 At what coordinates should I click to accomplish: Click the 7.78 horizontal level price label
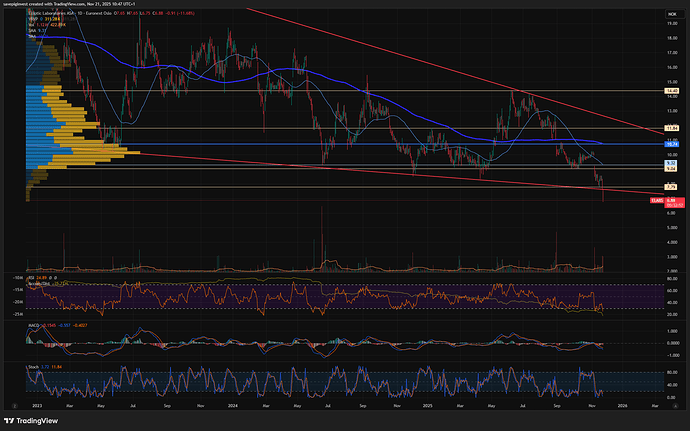click(x=670, y=187)
